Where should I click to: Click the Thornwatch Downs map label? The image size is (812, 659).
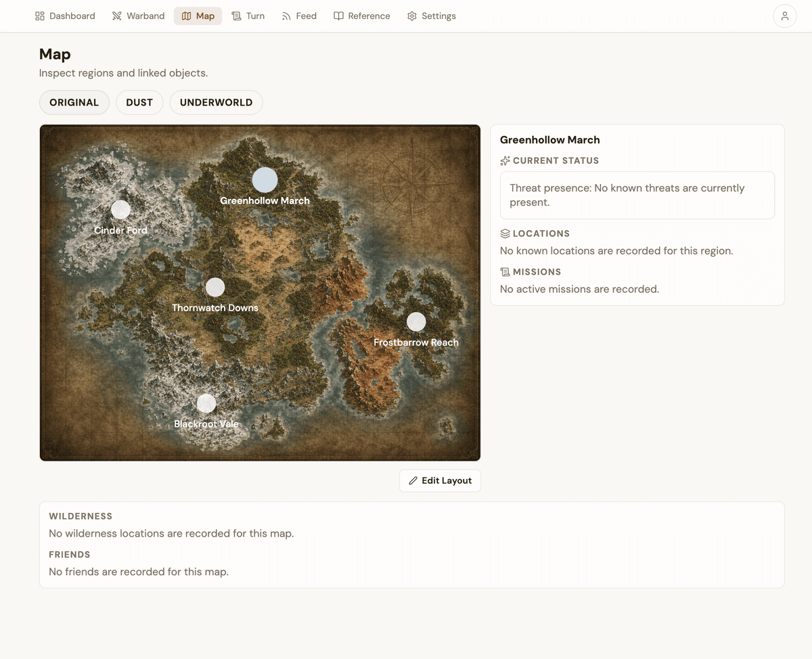215,308
